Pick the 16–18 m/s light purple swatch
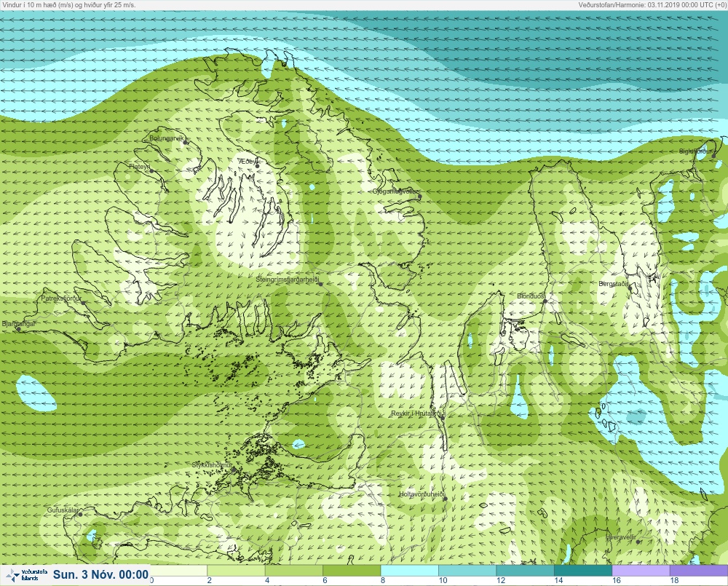The height and width of the screenshot is (586, 728). pyautogui.click(x=641, y=570)
